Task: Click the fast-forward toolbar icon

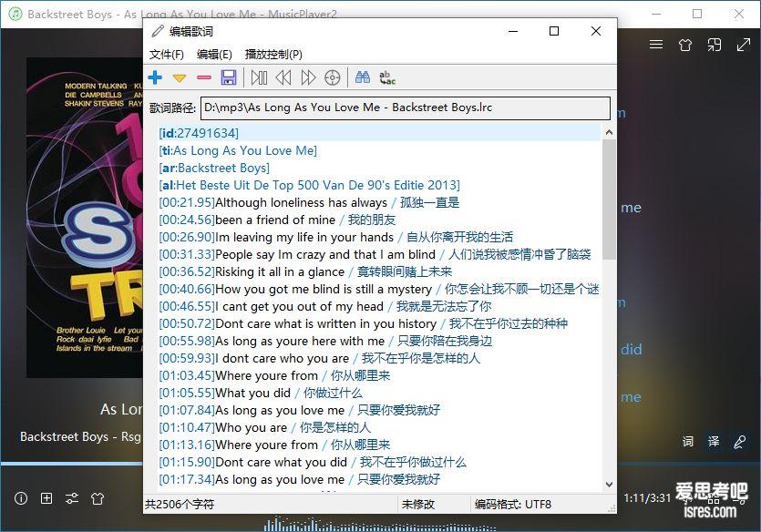Action: click(x=308, y=77)
